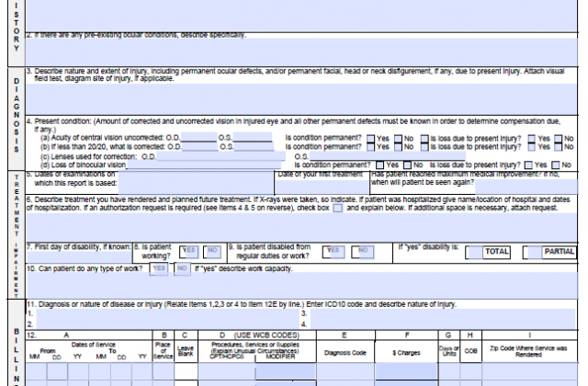Click the From MM cell in first billing row

[37, 371]
